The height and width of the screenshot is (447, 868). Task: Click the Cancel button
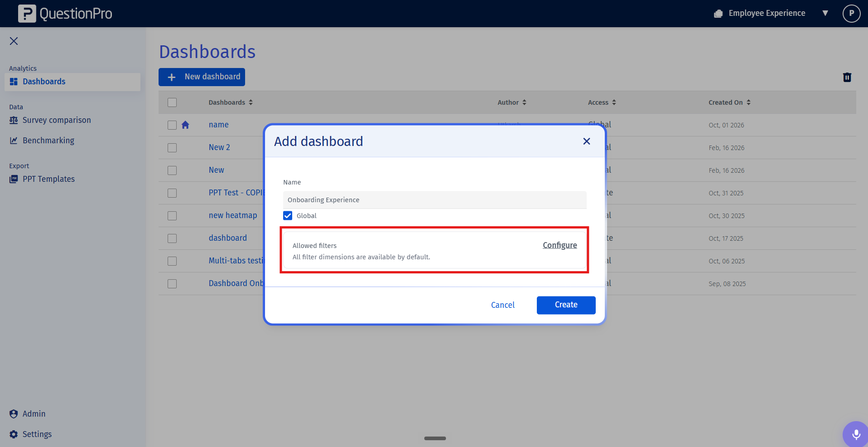[503, 305]
